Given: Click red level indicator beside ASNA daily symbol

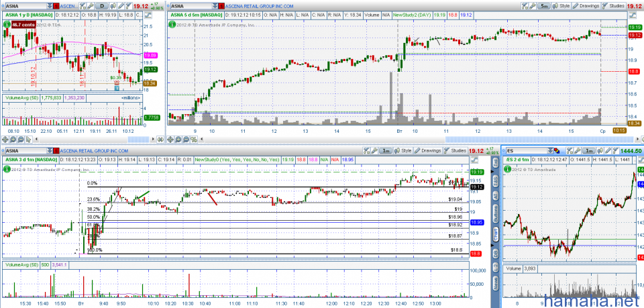Looking at the screenshot, I should 56,6.
